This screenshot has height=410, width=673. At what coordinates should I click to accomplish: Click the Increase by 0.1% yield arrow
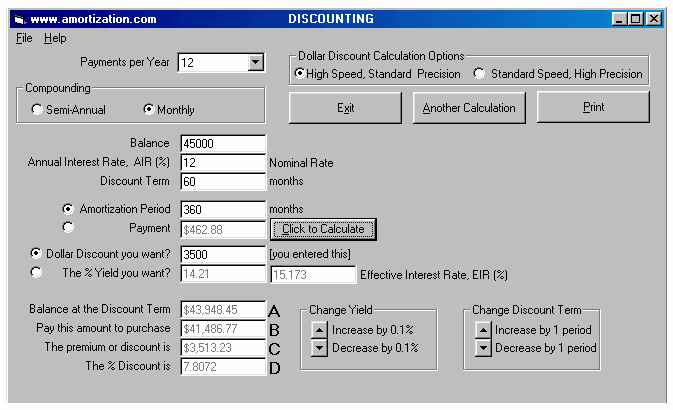(318, 329)
